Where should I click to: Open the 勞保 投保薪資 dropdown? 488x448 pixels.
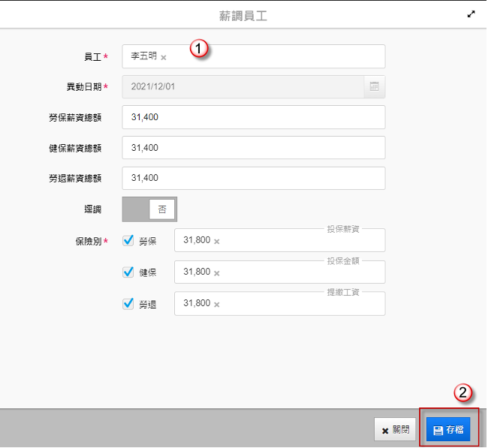tap(300, 241)
